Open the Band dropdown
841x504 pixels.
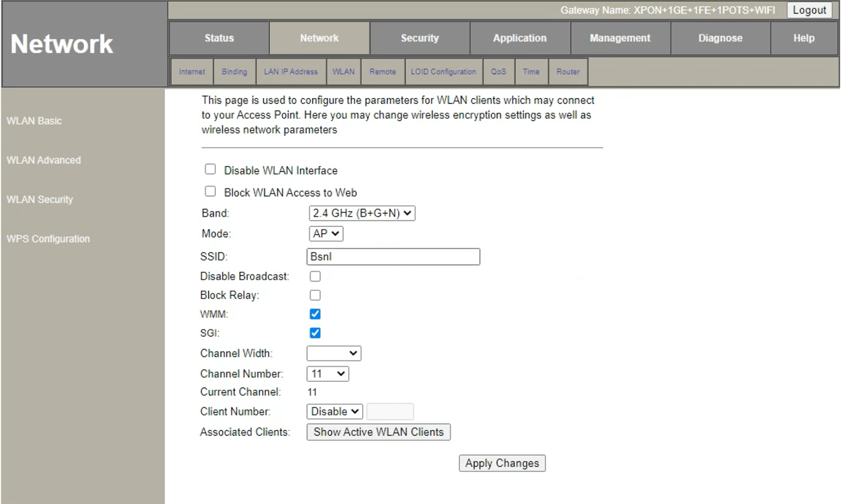click(x=362, y=213)
